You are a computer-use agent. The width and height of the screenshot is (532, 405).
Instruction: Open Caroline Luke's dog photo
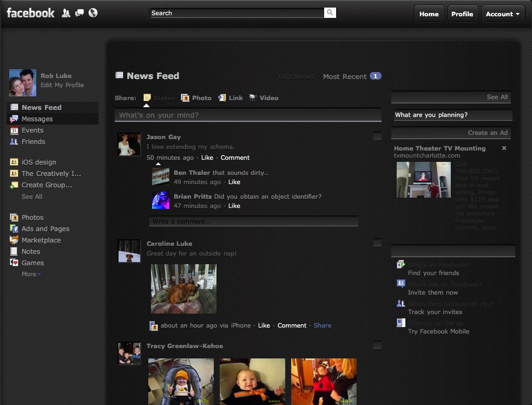tap(183, 289)
